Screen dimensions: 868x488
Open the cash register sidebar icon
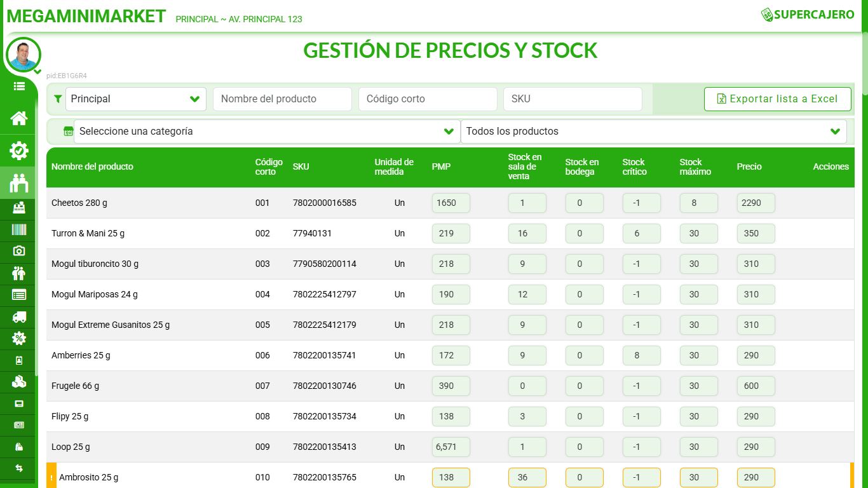pos(19,208)
